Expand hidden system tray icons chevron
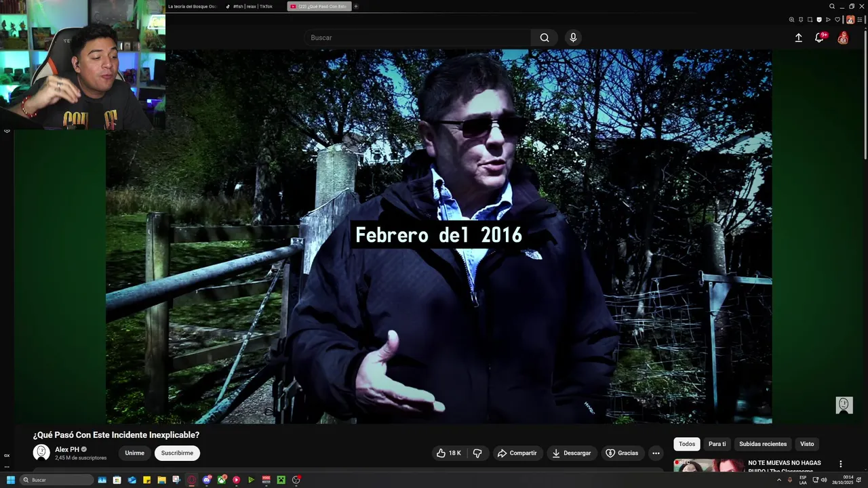 (779, 480)
